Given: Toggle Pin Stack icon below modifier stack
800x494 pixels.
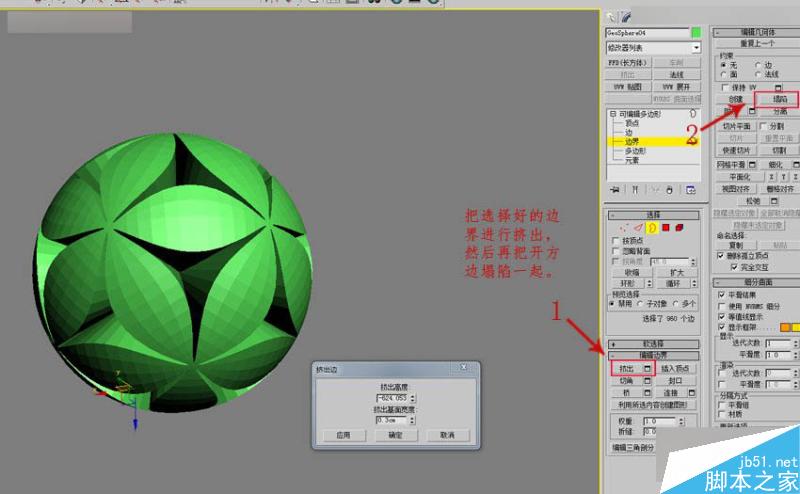Looking at the screenshot, I should [615, 190].
